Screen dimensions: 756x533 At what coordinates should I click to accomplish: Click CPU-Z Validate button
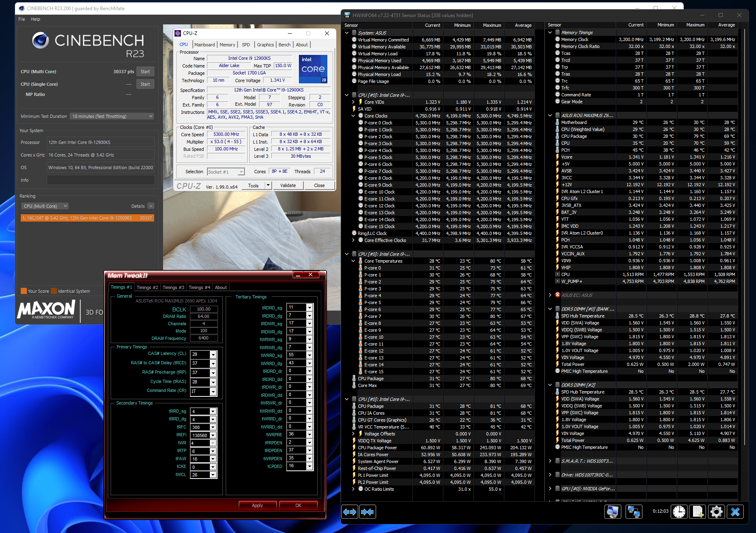(x=288, y=185)
